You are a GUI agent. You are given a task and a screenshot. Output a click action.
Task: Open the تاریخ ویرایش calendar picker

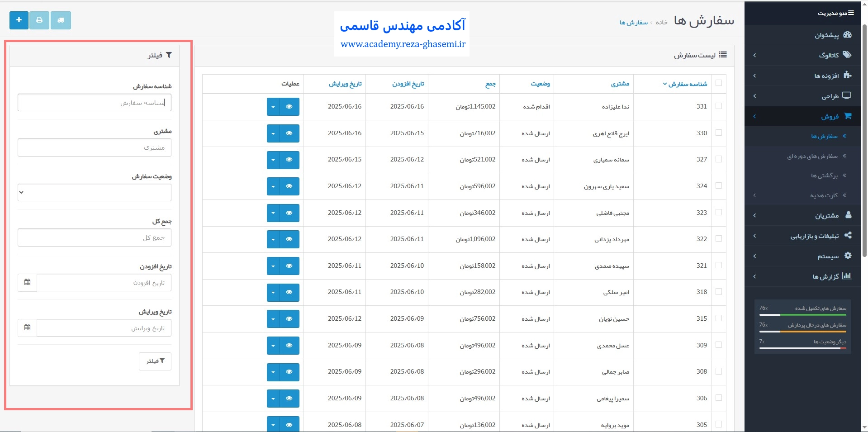tap(27, 328)
